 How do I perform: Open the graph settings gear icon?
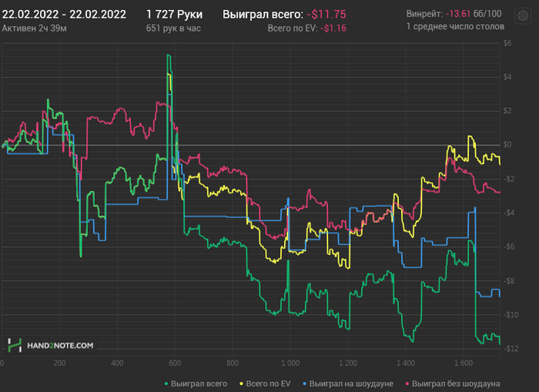click(522, 17)
